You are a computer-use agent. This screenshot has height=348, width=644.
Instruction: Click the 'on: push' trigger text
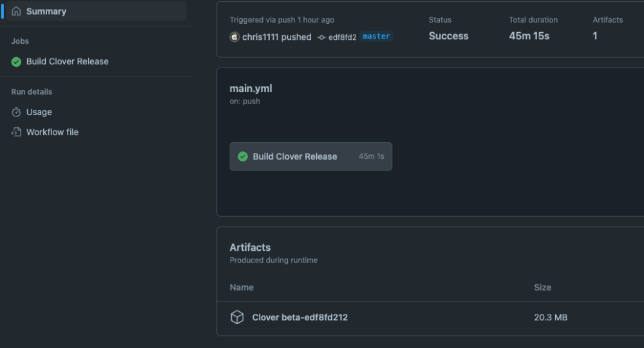245,102
